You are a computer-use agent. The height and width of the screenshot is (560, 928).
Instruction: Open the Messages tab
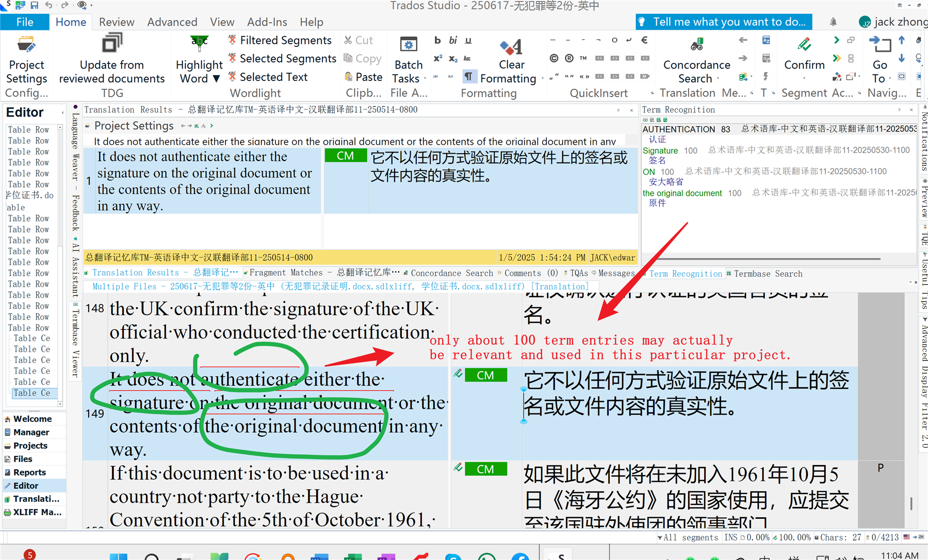tap(613, 273)
